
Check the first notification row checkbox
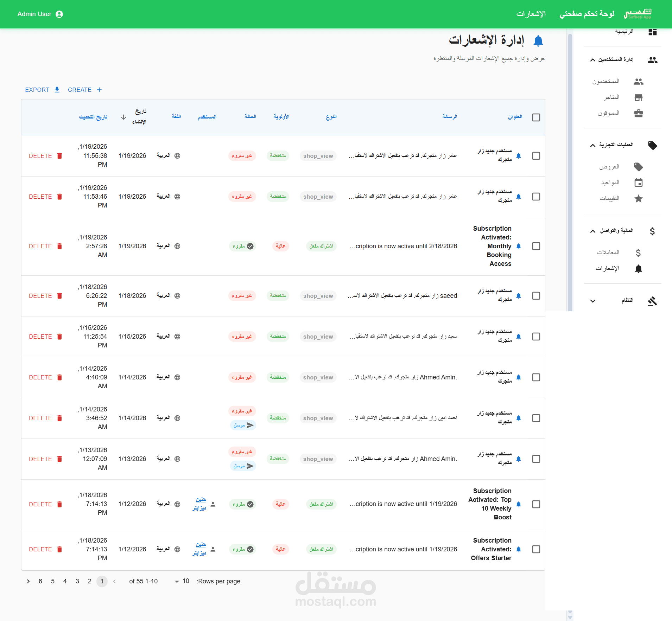click(x=536, y=156)
